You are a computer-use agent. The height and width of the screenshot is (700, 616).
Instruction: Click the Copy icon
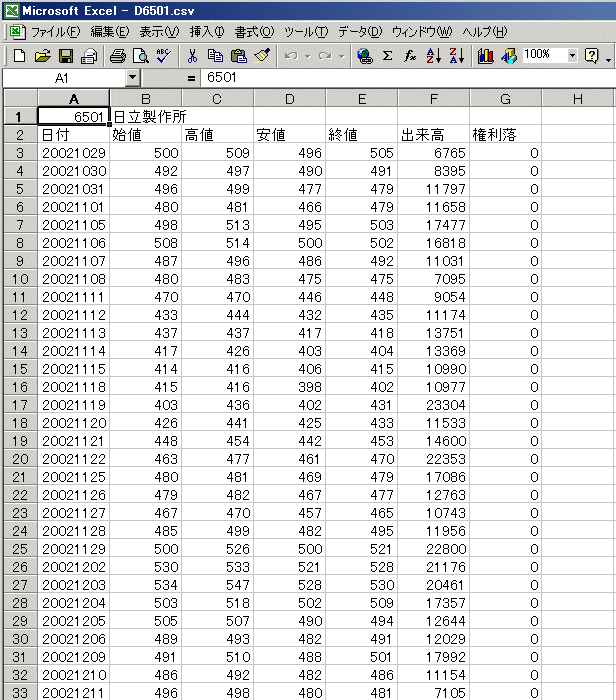pos(216,56)
